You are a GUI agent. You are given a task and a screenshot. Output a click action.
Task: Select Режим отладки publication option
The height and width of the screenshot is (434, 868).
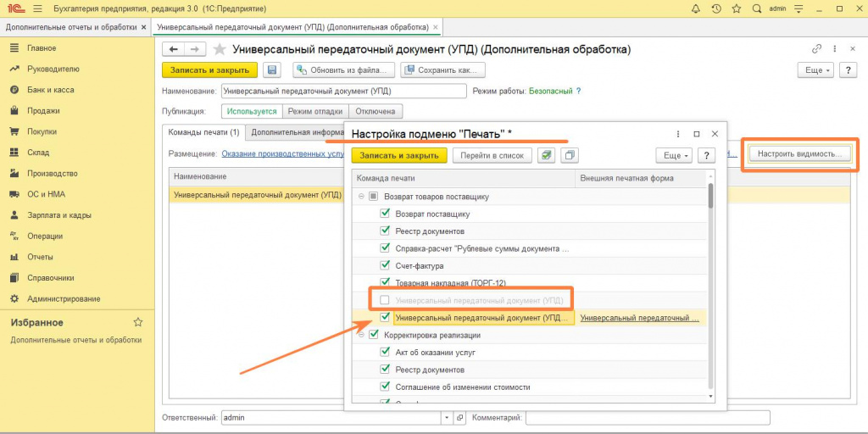pyautogui.click(x=315, y=111)
